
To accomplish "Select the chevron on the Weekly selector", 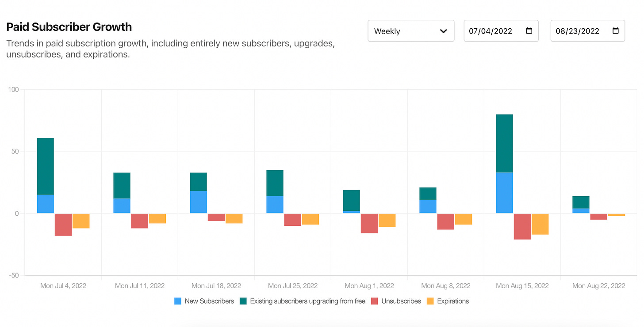I will (444, 30).
